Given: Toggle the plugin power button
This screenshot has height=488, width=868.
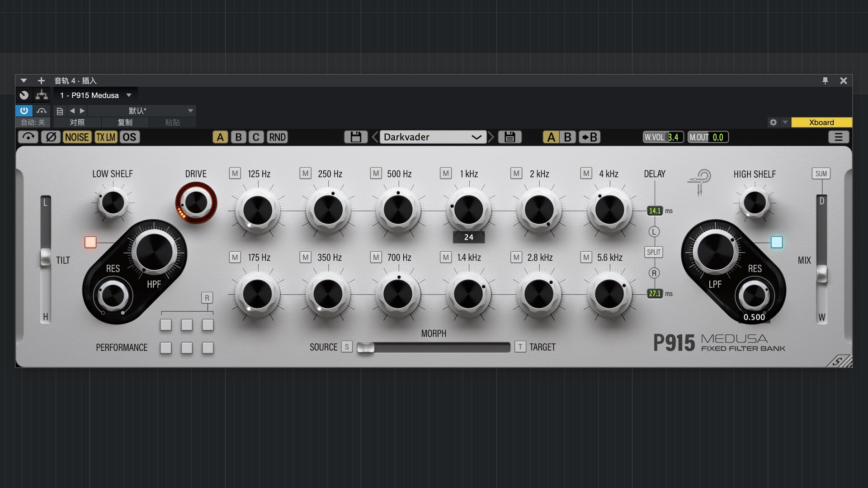Looking at the screenshot, I should [24, 111].
